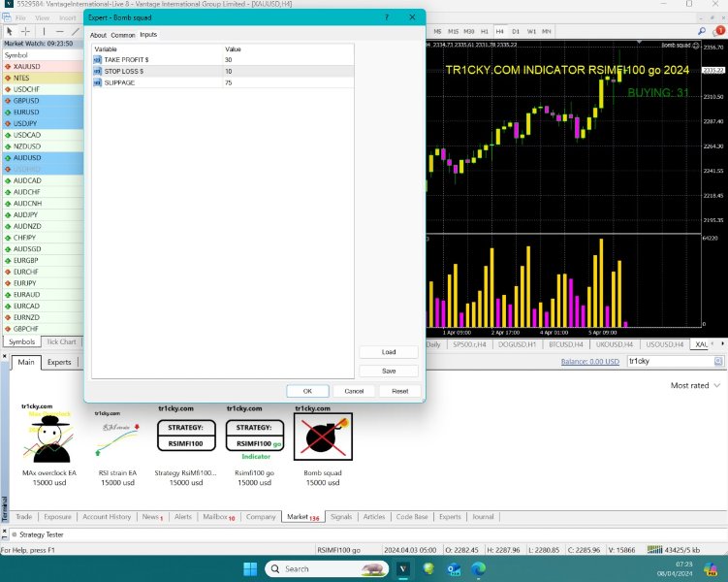Screen dimensions: 728x582
Task: Click the tr1cky market search field
Action: [670, 361]
